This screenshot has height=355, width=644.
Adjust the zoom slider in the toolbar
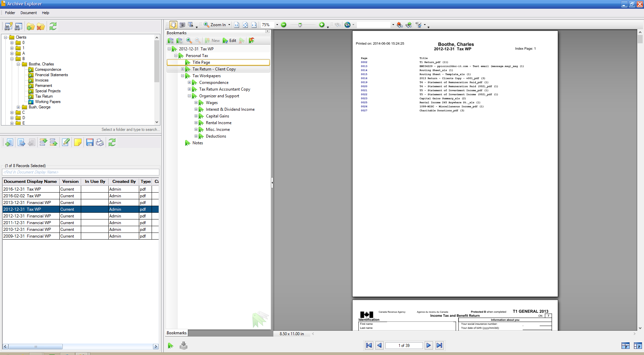[300, 24]
